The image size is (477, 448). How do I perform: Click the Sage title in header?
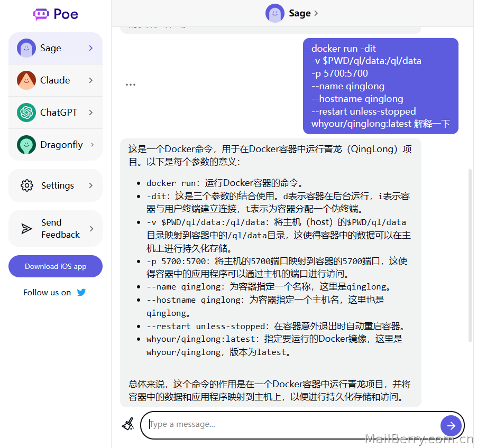coord(300,13)
